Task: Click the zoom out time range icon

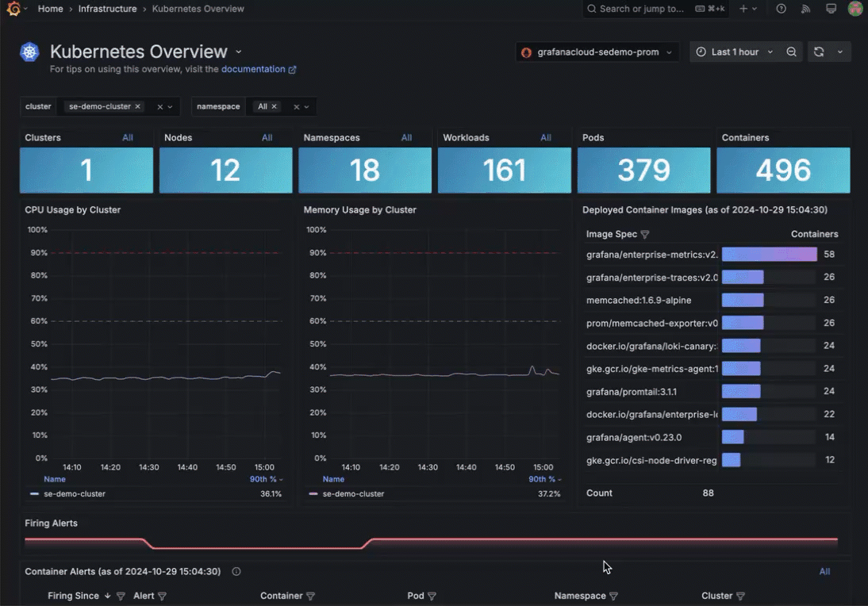Action: point(792,52)
